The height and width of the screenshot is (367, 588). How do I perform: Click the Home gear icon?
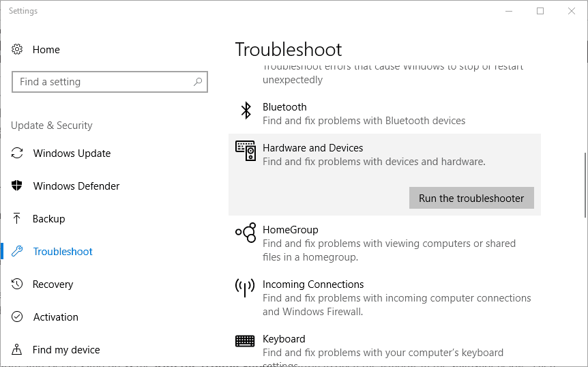tap(17, 49)
